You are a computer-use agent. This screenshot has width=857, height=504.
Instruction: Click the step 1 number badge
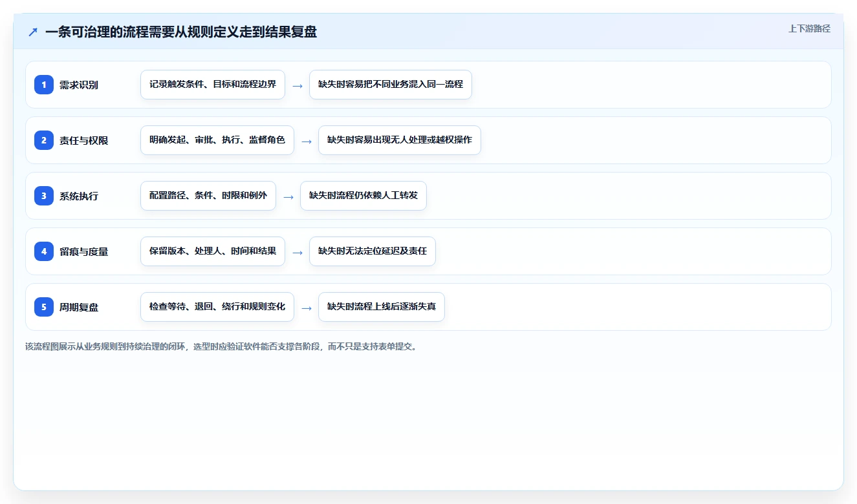44,84
